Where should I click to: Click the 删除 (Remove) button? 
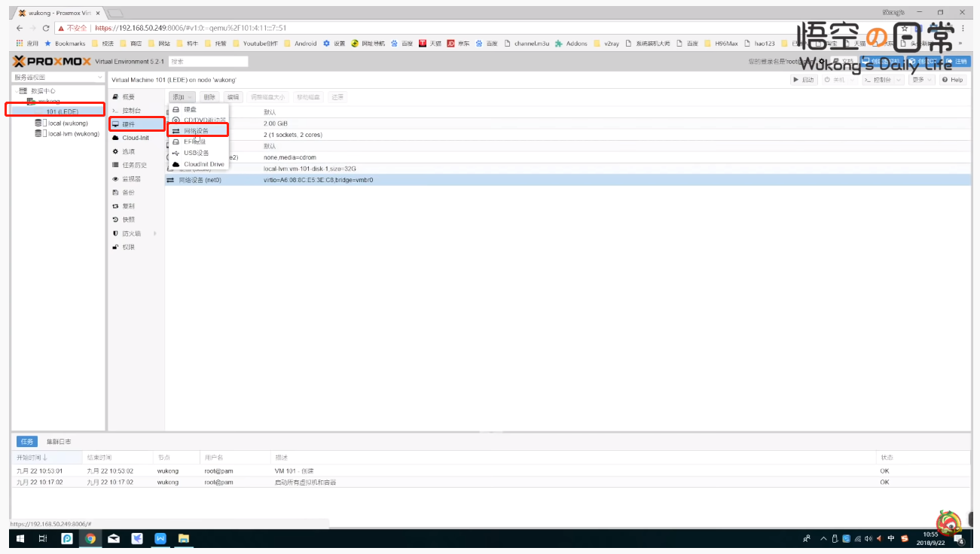tap(209, 97)
